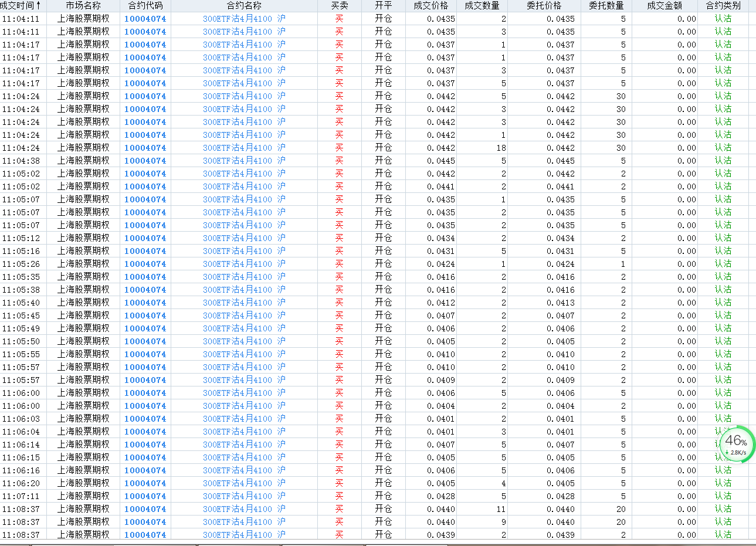Click the time cell reading 11:05:49
This screenshot has height=546, width=756.
click(21, 328)
